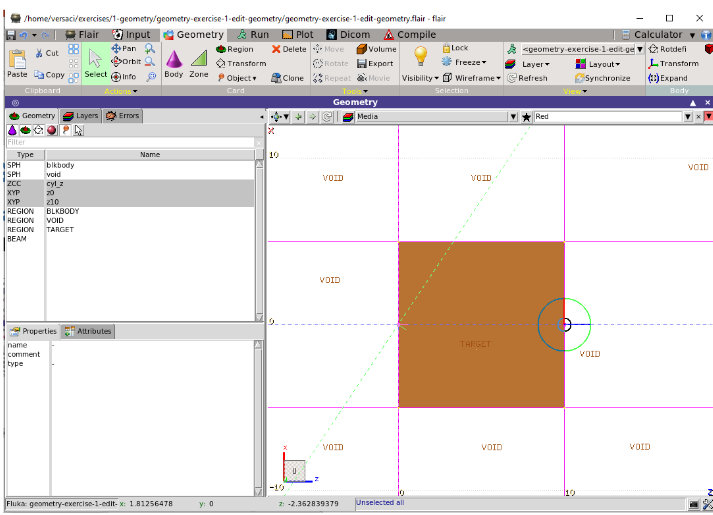Click the Visibility lightbulb icon

tap(420, 56)
